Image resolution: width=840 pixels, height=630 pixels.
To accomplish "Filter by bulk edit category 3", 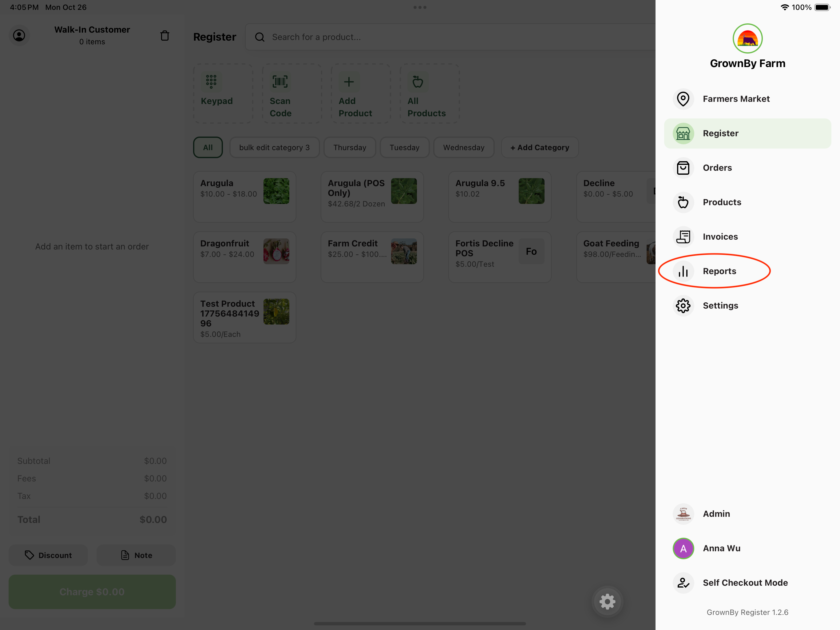I will tap(274, 147).
